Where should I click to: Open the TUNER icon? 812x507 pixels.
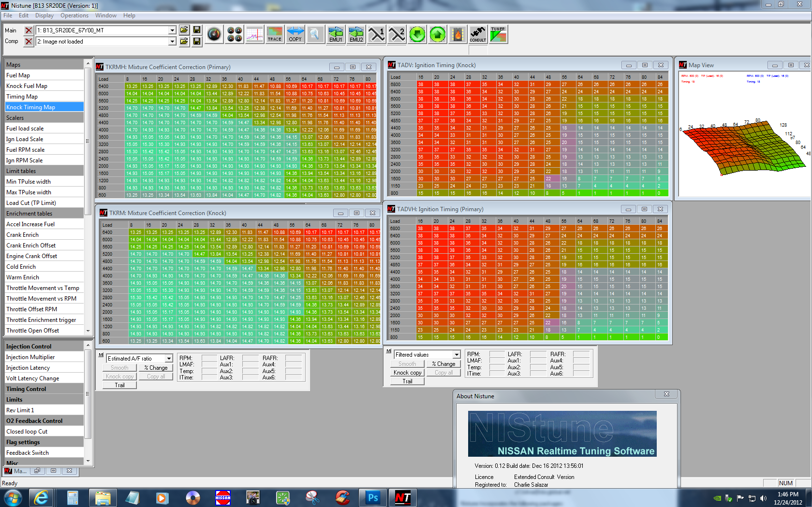498,34
